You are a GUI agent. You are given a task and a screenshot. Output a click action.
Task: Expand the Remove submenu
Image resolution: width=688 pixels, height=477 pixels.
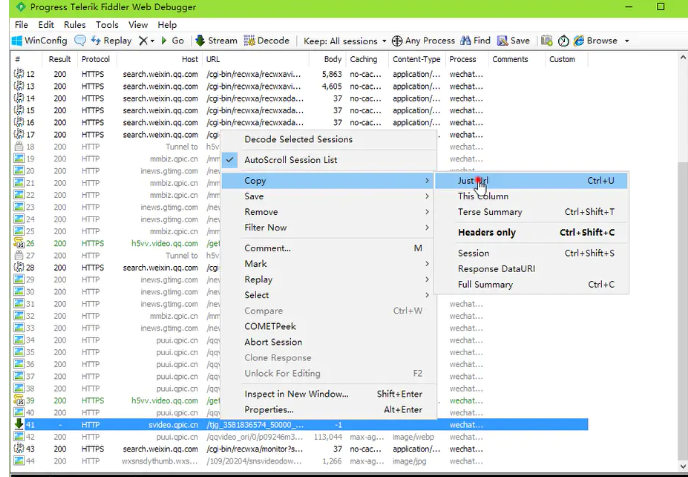click(329, 212)
